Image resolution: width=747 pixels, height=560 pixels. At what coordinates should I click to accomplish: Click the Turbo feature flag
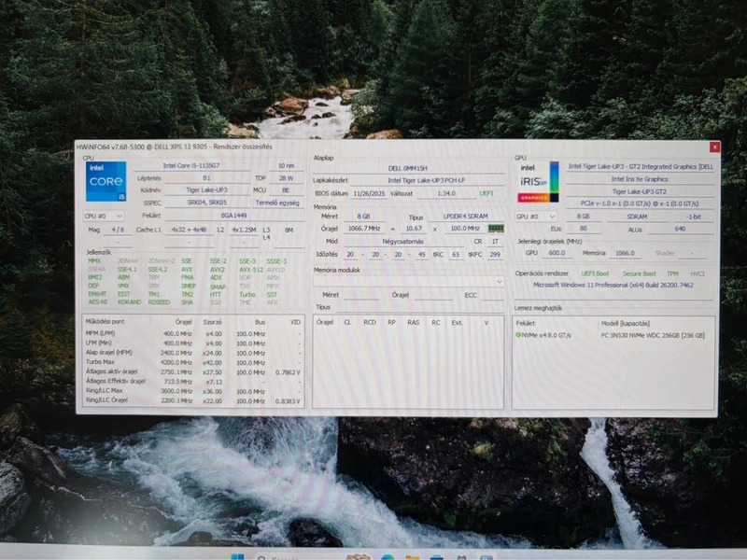(x=247, y=295)
